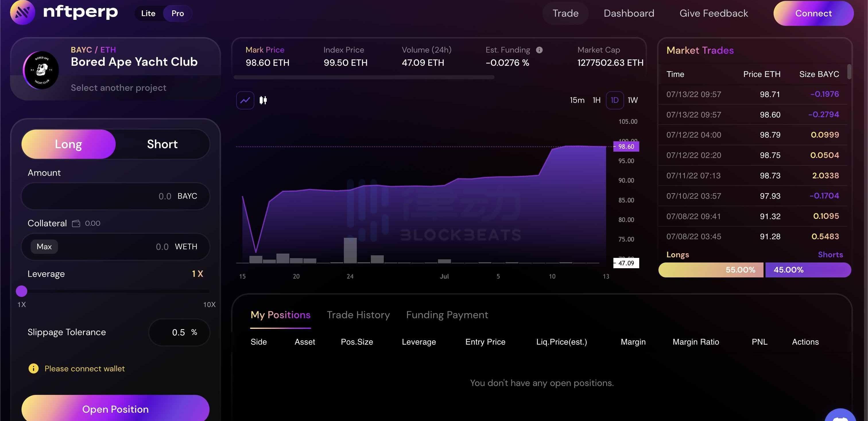868x421 pixels.
Task: Click the trade row 07/13/22 09:57 at 98.71
Action: 753,94
